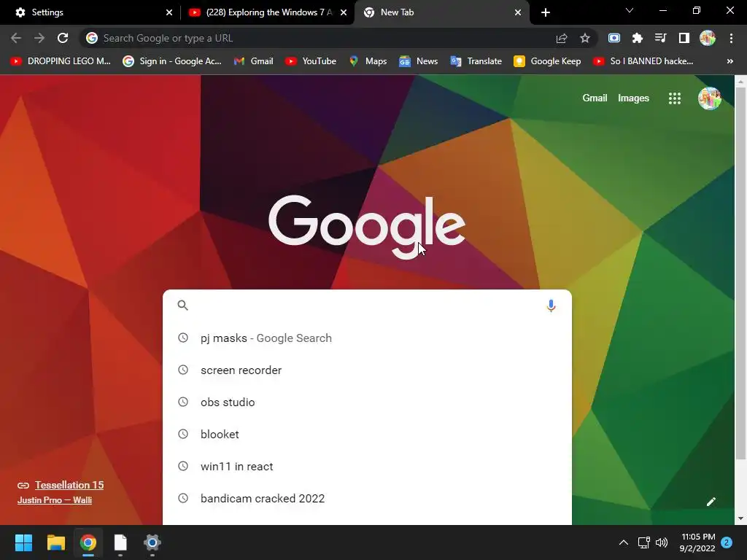Open the News bookmark
This screenshot has width=747, height=560.
418,61
